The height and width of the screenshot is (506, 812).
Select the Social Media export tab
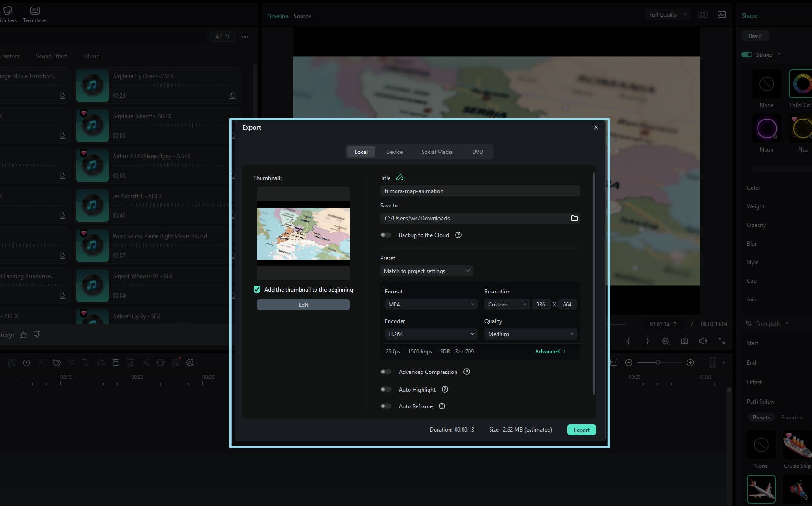pos(436,152)
